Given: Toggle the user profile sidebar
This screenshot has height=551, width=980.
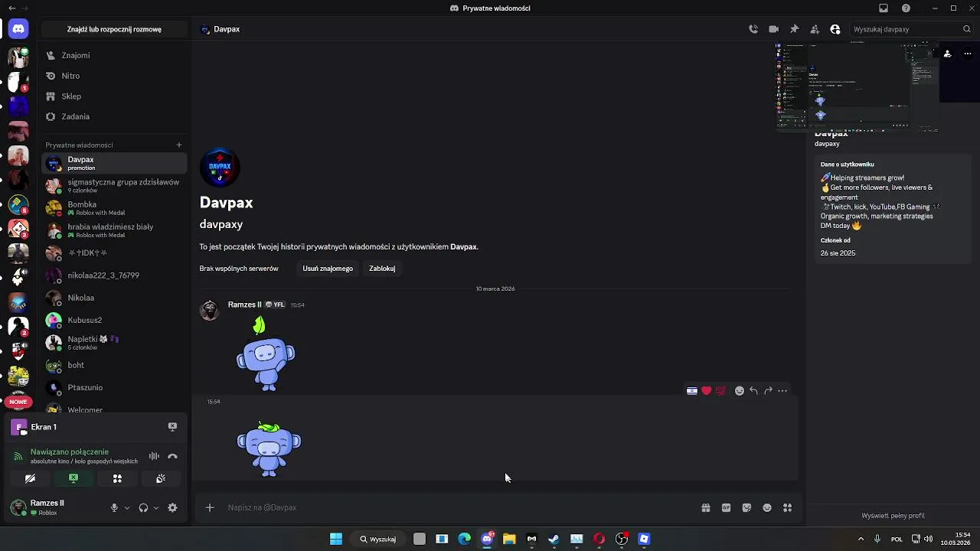Looking at the screenshot, I should [x=835, y=29].
